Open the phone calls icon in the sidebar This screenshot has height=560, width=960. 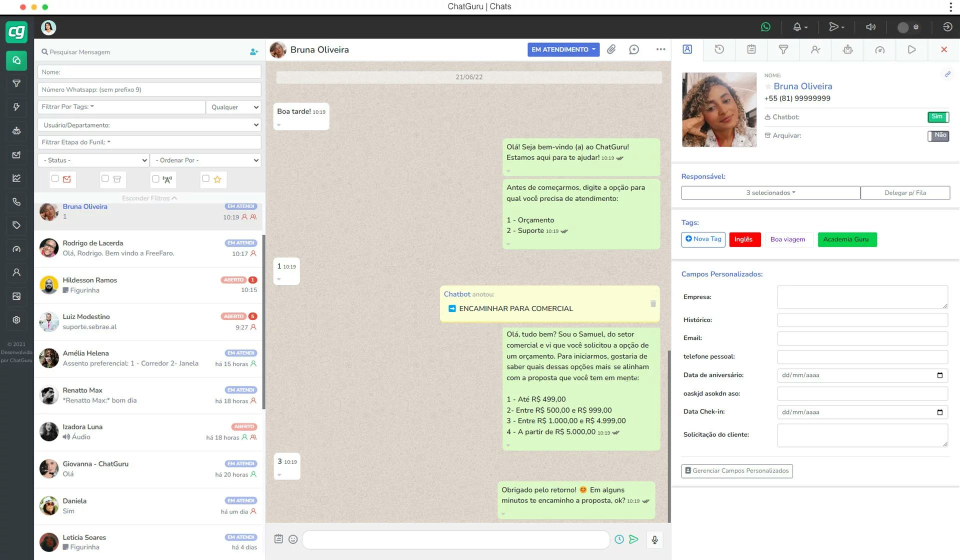(x=16, y=201)
